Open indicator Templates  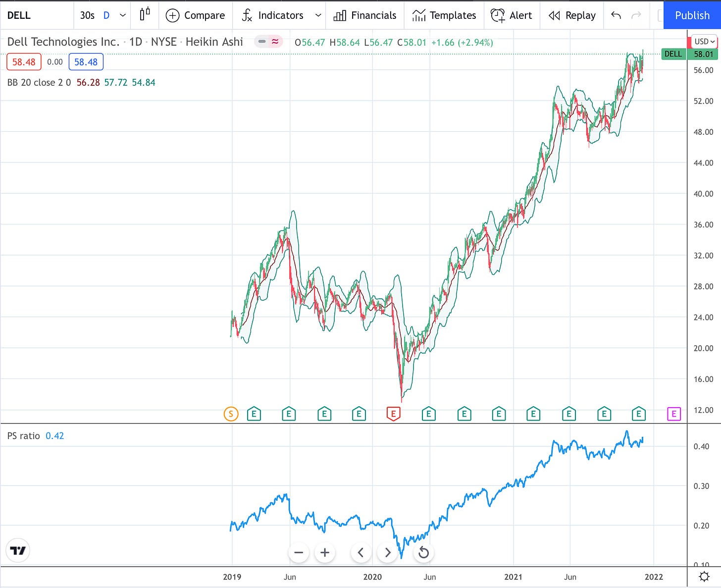coord(444,15)
